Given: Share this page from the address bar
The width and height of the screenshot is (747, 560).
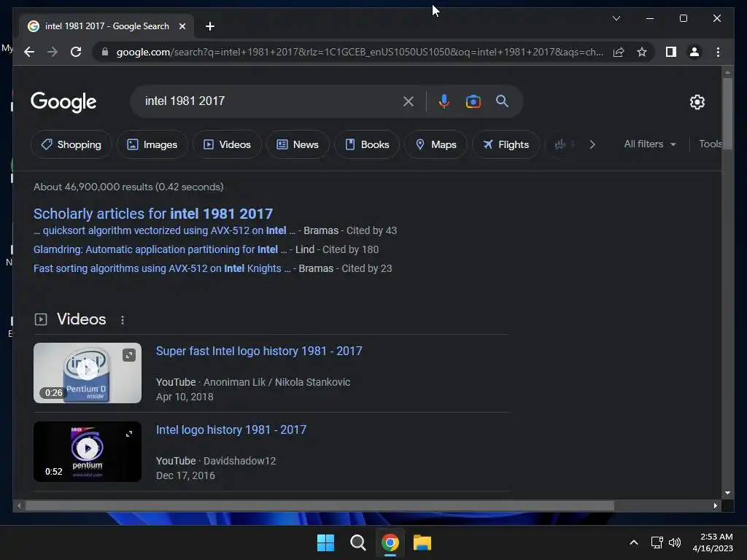Looking at the screenshot, I should [619, 52].
